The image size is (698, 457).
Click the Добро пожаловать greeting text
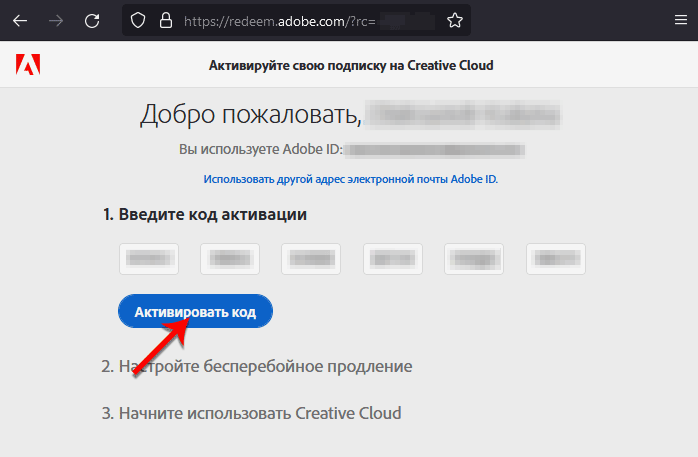click(251, 115)
